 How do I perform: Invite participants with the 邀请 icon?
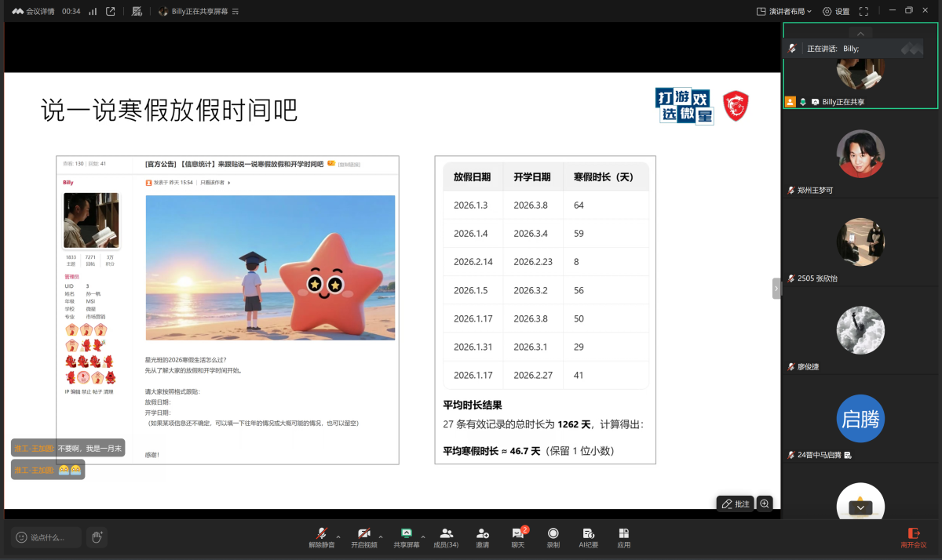[482, 537]
